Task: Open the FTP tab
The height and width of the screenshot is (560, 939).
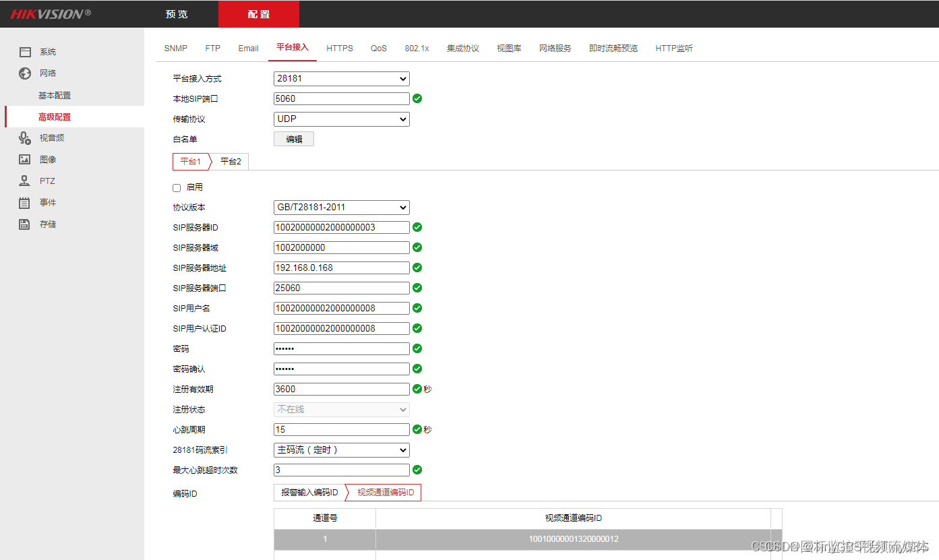Action: (x=213, y=49)
